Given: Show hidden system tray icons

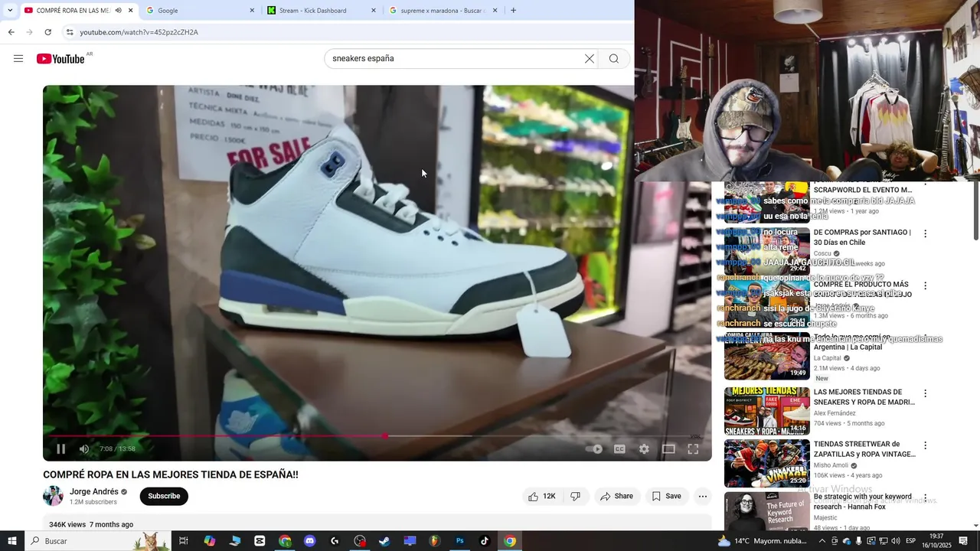Looking at the screenshot, I should 822,541.
